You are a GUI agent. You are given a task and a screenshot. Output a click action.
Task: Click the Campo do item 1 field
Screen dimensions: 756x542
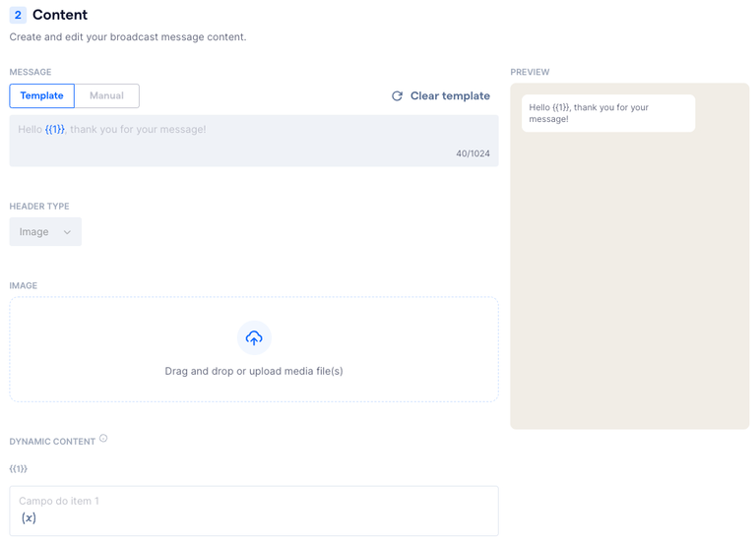(254, 502)
